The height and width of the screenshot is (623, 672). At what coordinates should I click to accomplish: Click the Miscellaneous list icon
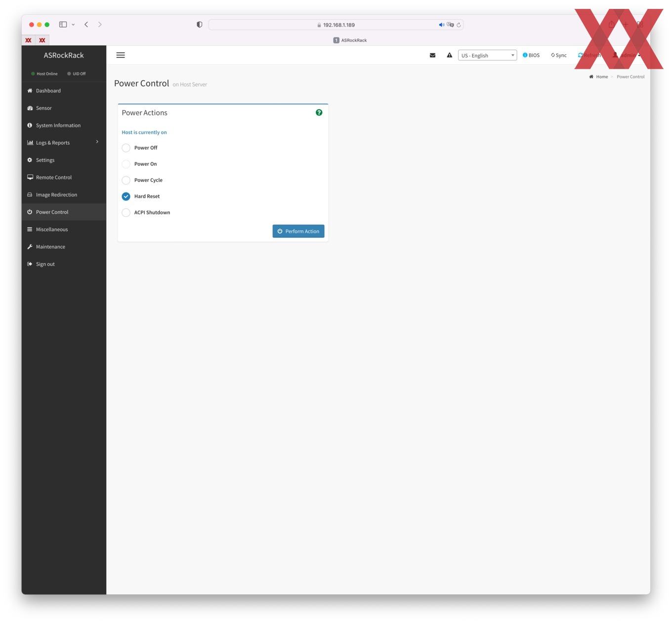pos(30,229)
